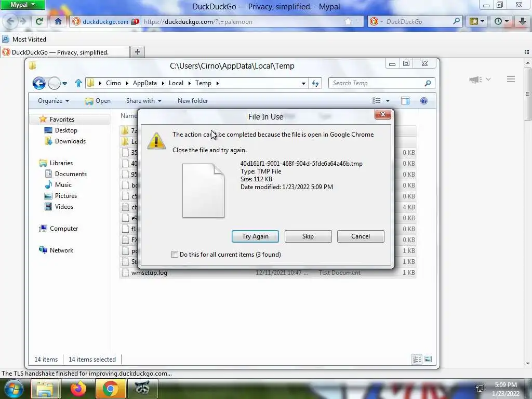Bookmark page with the star icon

pos(348,22)
